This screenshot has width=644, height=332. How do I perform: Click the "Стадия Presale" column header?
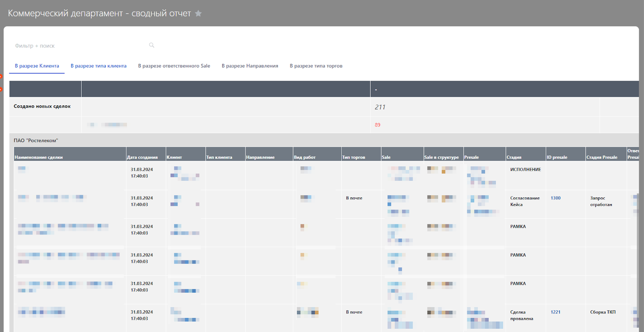(602, 157)
